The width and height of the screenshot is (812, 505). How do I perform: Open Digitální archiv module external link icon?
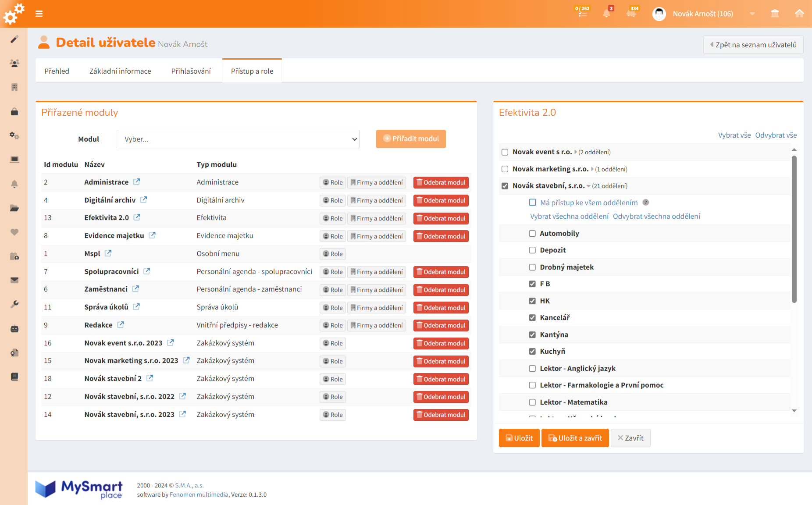click(x=143, y=199)
